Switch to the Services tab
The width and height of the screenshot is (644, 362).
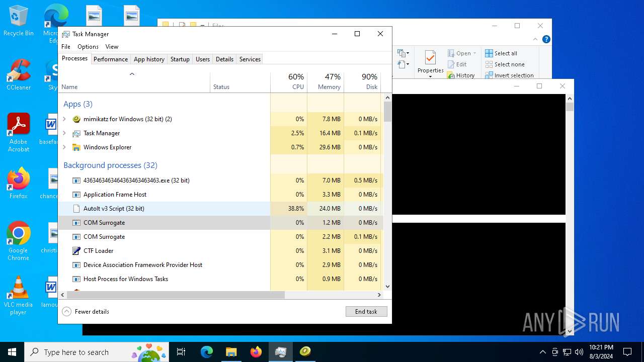pos(250,59)
